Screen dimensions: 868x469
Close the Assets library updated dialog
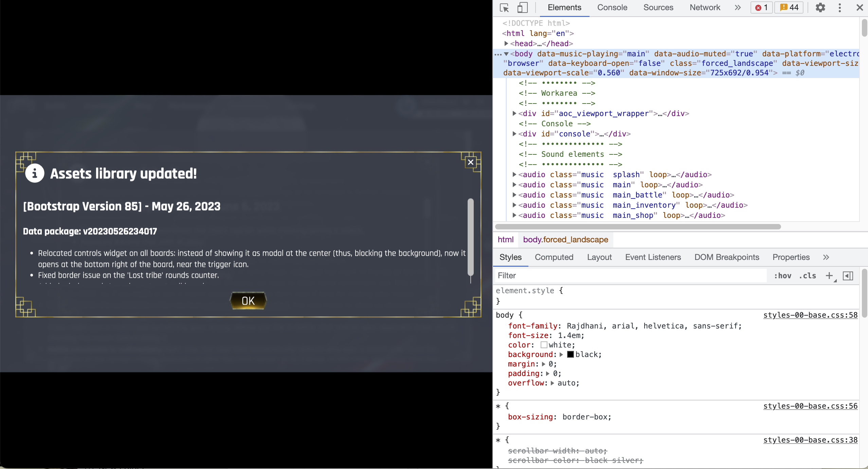pos(471,162)
